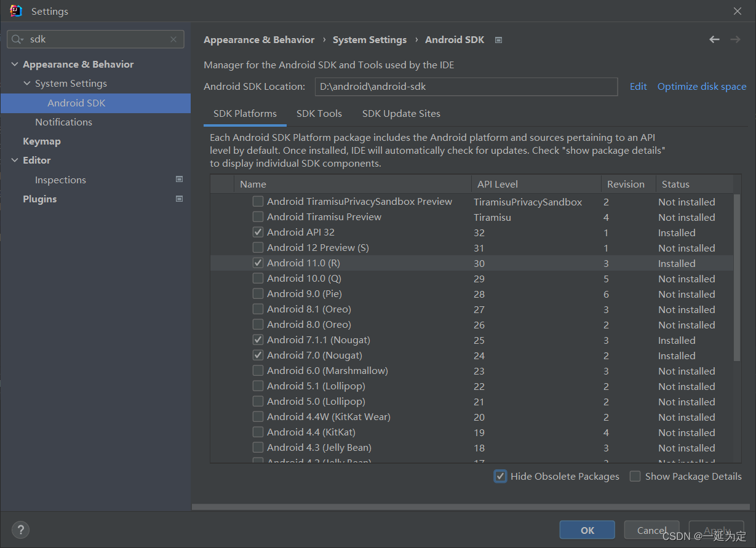Click the project-level icon beside Android SDK breadcrumb

pos(499,40)
